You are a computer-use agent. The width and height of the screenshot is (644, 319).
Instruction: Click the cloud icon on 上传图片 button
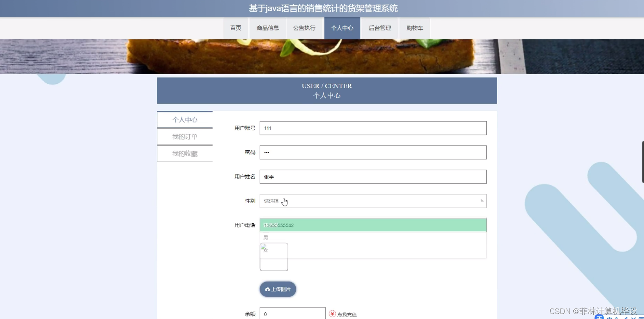point(267,289)
